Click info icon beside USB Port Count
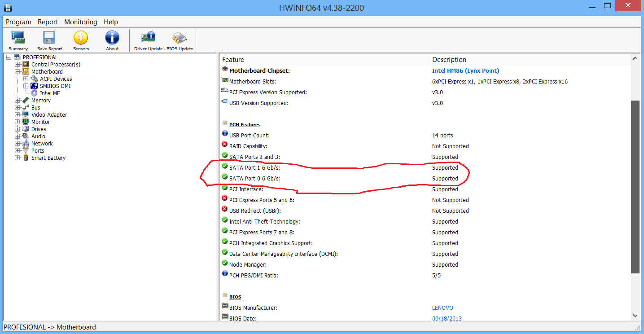The height and width of the screenshot is (334, 644). point(225,134)
